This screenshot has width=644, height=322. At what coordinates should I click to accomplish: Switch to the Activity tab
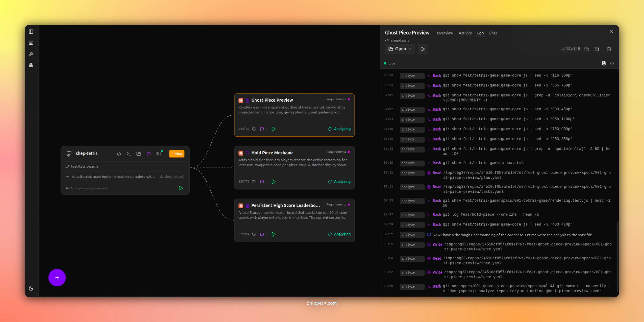point(465,33)
